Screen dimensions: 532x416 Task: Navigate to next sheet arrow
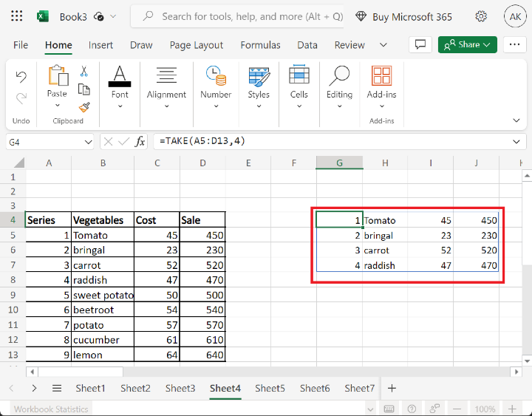34,388
